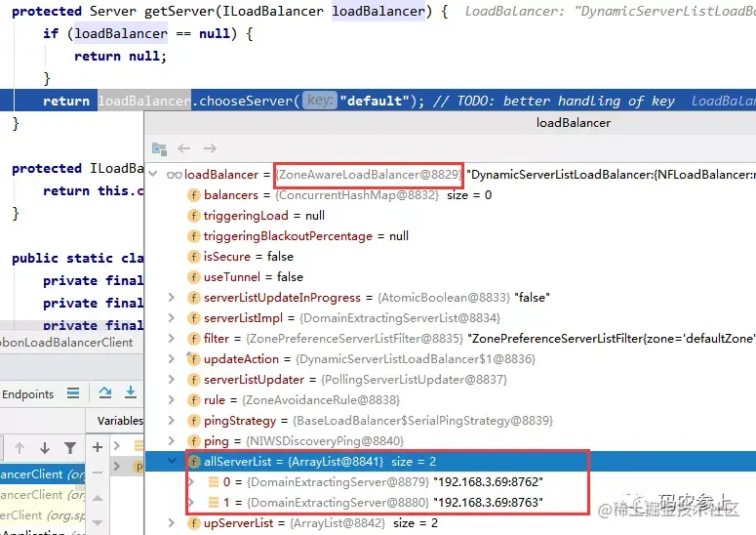756x535 pixels.
Task: Click the plus new watch icon
Action: [x=98, y=447]
